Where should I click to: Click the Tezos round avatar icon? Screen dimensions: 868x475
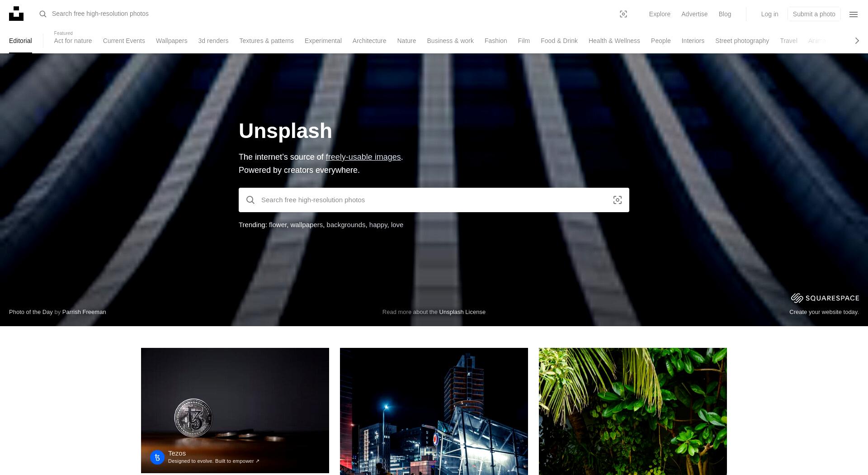coord(157,457)
